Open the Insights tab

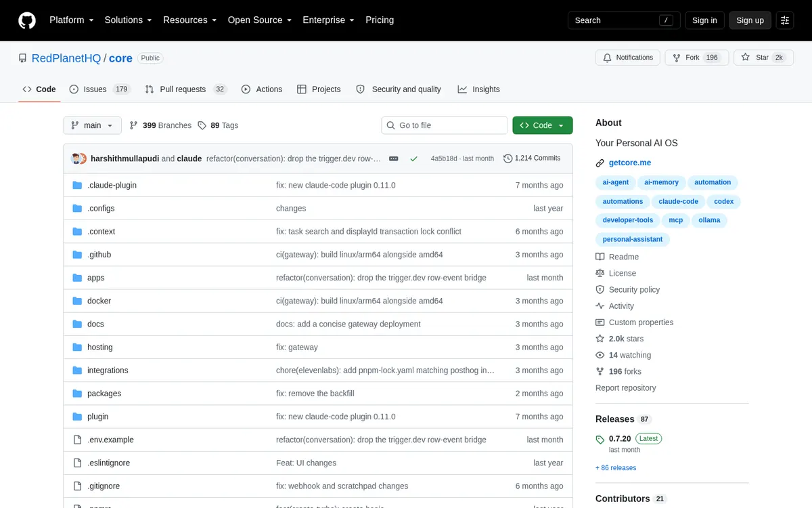tap(478, 89)
